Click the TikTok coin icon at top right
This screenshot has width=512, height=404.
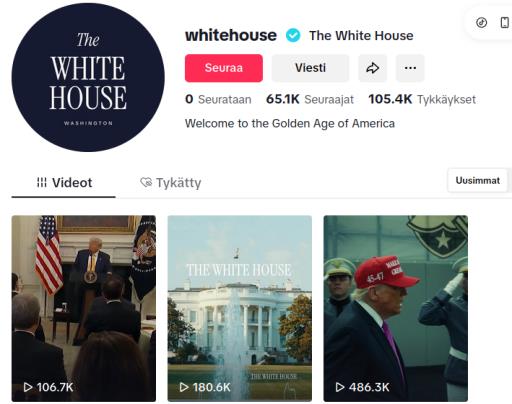click(x=481, y=23)
